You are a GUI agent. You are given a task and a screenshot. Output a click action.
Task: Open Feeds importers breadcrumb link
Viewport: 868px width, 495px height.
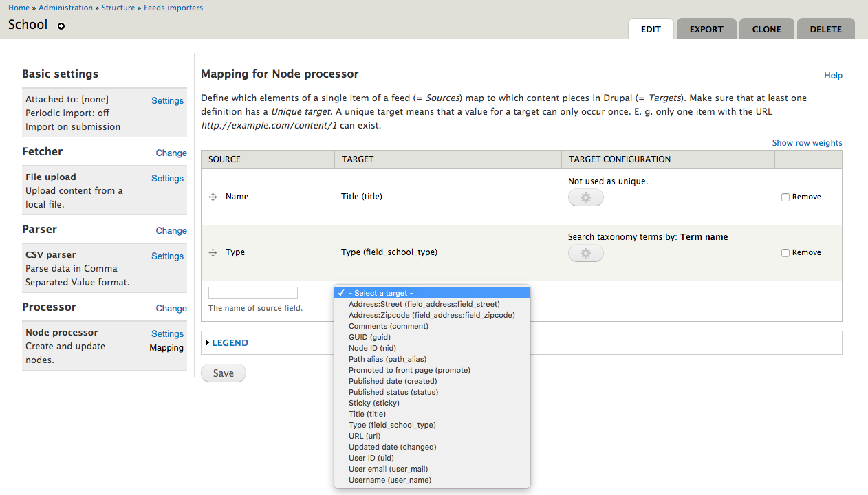click(173, 8)
